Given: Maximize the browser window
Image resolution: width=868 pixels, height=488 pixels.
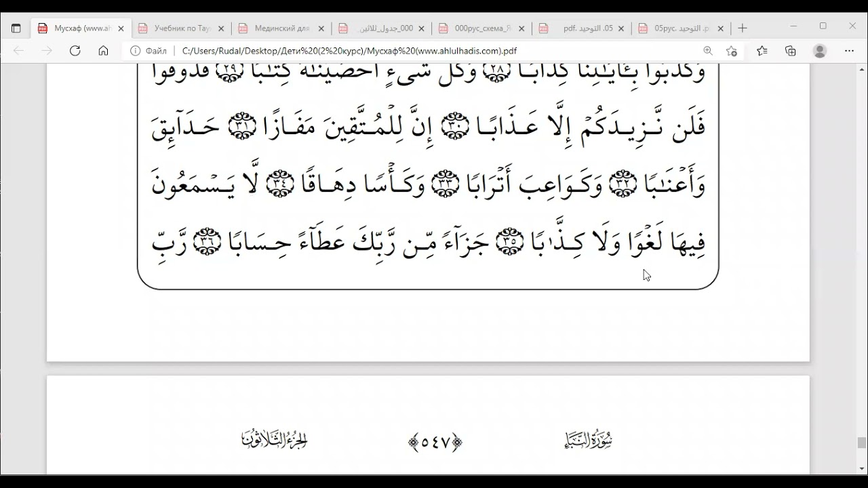Looking at the screenshot, I should click(823, 26).
